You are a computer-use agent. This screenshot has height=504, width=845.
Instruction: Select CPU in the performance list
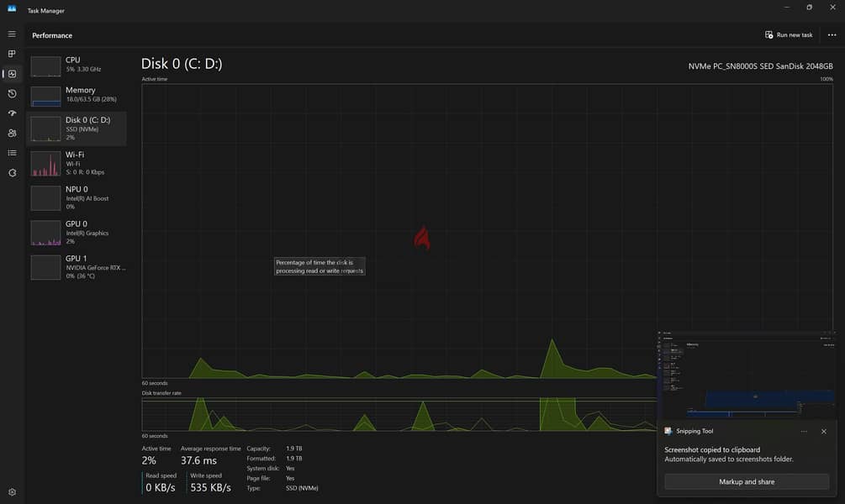pos(77,66)
